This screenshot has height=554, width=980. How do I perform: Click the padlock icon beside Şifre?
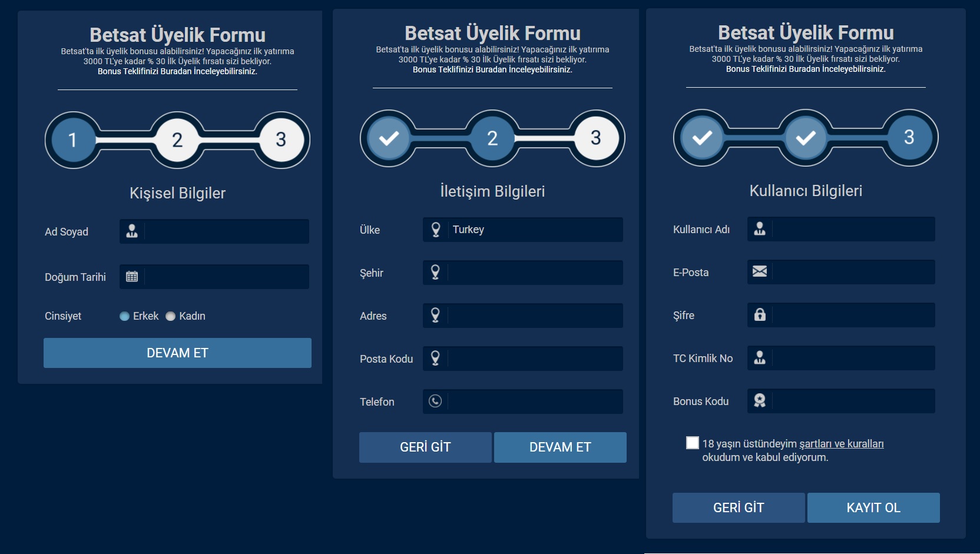click(760, 314)
